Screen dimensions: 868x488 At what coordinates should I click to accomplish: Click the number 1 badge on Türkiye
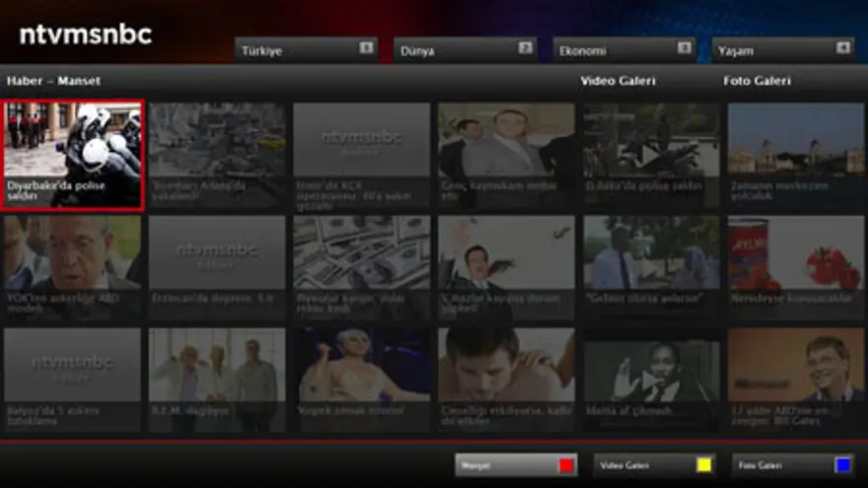point(366,47)
